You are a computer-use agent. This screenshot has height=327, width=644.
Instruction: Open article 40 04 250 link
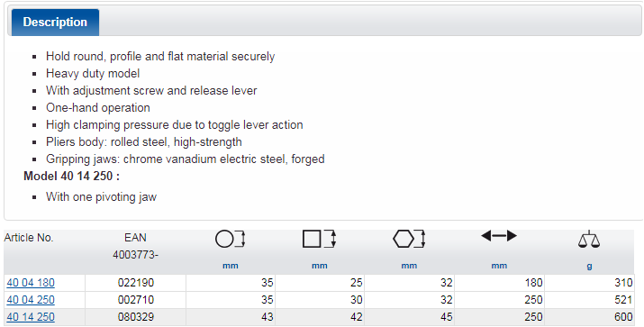[x=31, y=300]
